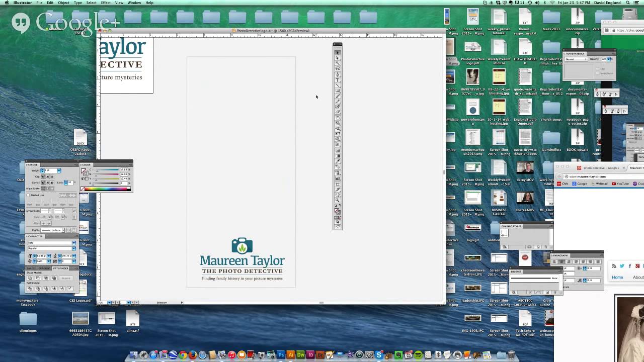Select the Lasso tool

(x=338, y=69)
